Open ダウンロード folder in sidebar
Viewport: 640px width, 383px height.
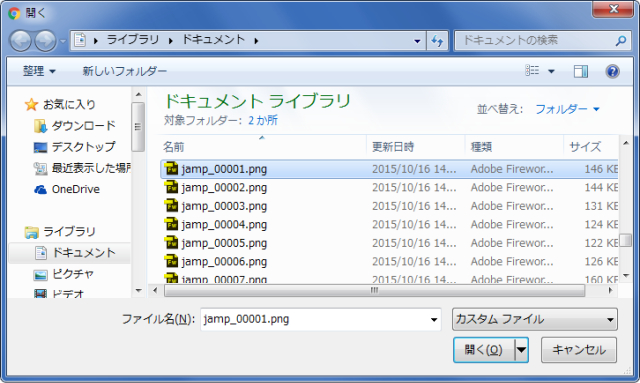75,126
